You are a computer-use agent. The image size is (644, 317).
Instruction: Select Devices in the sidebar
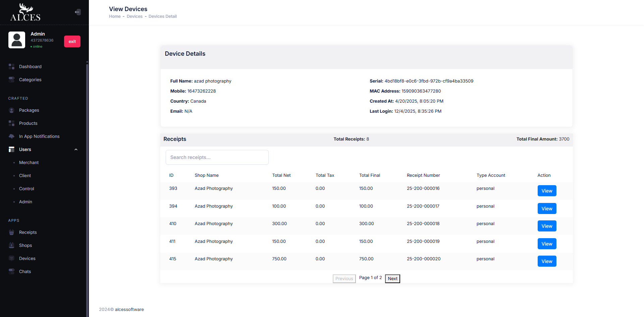[x=27, y=259]
